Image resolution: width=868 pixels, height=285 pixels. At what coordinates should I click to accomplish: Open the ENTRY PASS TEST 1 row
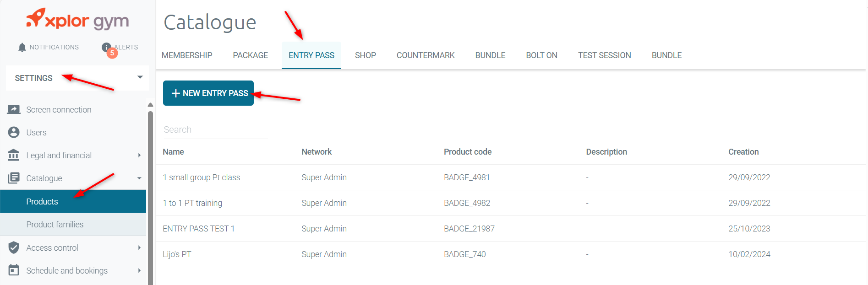click(198, 229)
